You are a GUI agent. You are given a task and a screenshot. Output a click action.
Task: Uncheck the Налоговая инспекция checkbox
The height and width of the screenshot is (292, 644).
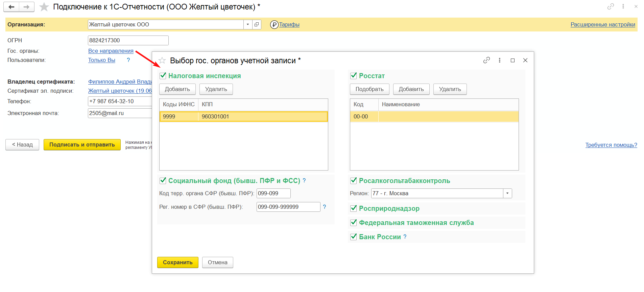(x=163, y=76)
